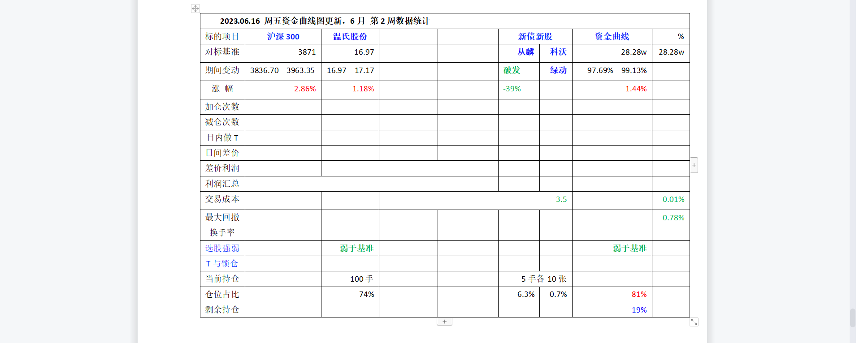Screen dimensions: 868x343
Task: Click the 资金曲线 header cell
Action: [612, 37]
